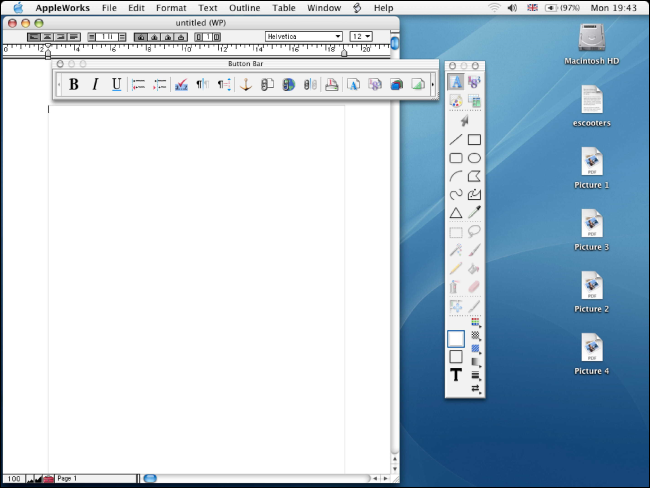Select the Eyedropper tool
650x488 pixels.
tap(474, 213)
